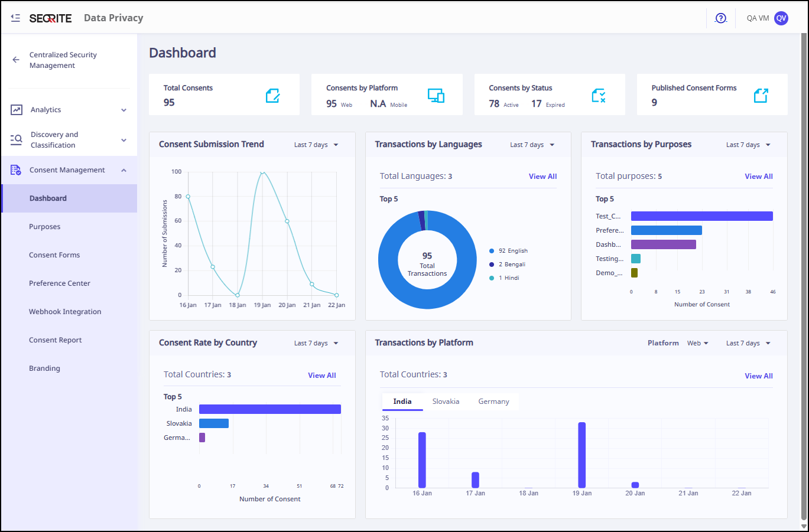Expand the Analytics menu chevron
The image size is (809, 532).
tap(124, 110)
